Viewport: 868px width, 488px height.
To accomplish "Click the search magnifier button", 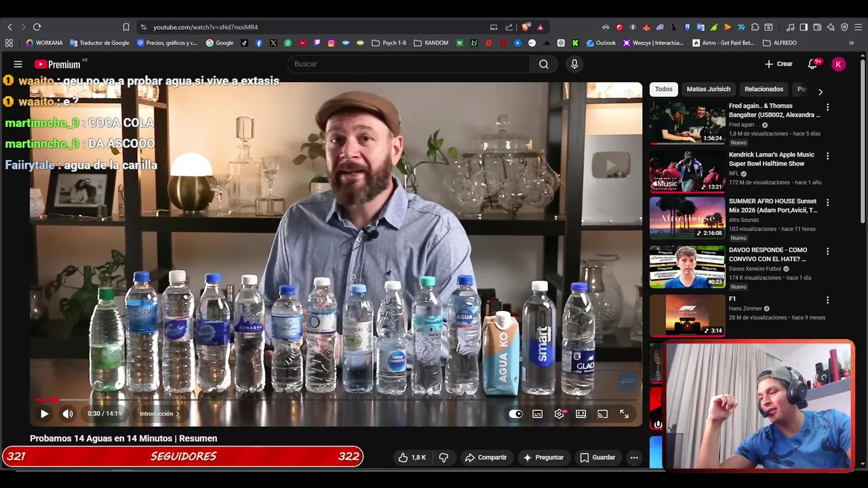I will 544,64.
